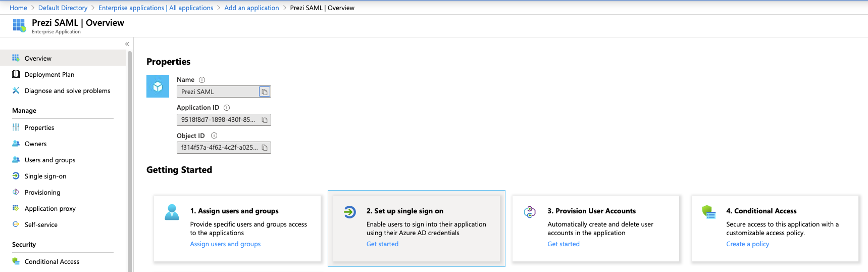Click the Conditional Access shield icon in card
The height and width of the screenshot is (272, 868).
(x=709, y=212)
